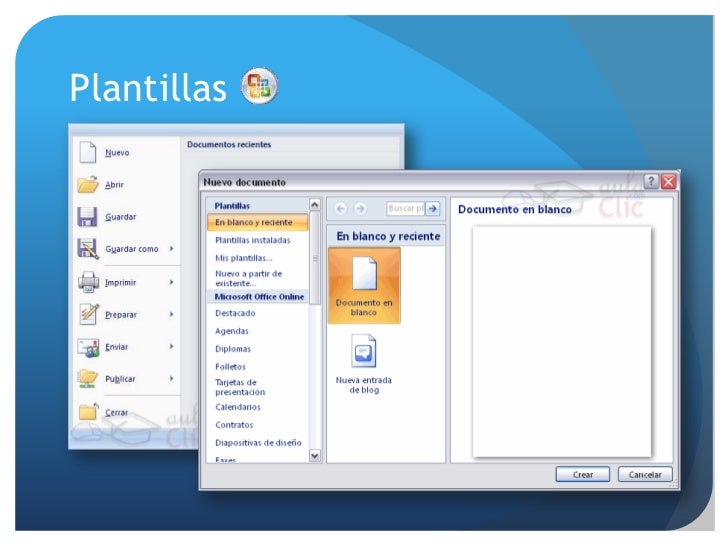The image size is (728, 546).
Task: Go forward with the right arrow button
Action: pyautogui.click(x=360, y=209)
